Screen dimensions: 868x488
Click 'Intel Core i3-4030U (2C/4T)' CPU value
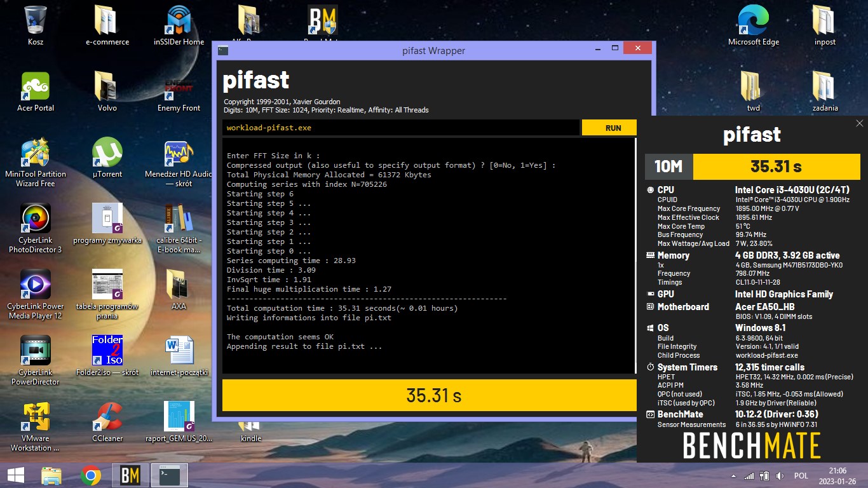point(792,190)
